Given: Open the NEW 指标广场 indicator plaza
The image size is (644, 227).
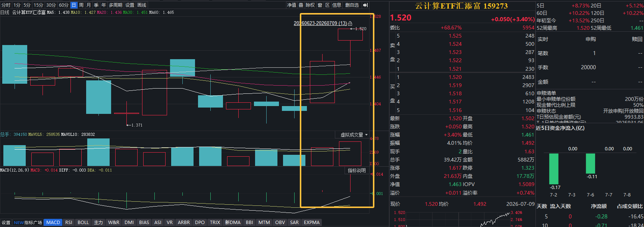Looking at the screenshot, I should point(28,222).
